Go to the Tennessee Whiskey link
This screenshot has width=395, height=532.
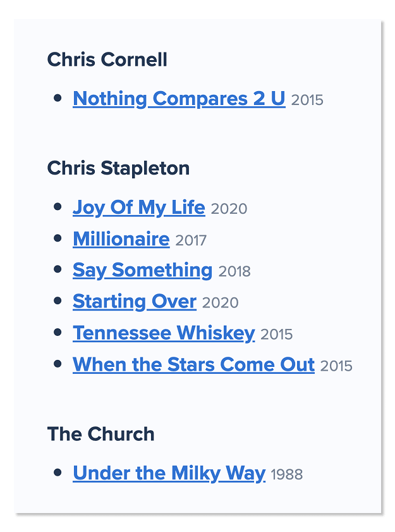point(164,333)
